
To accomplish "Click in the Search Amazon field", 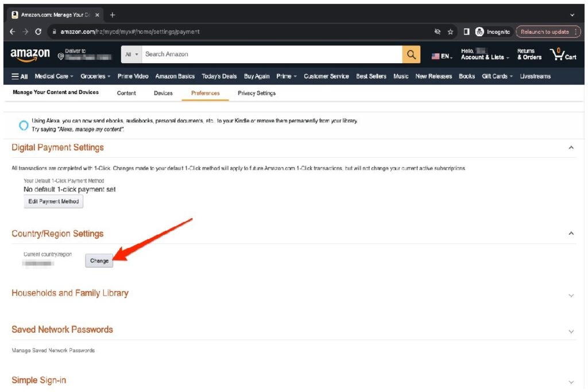I will click(272, 55).
